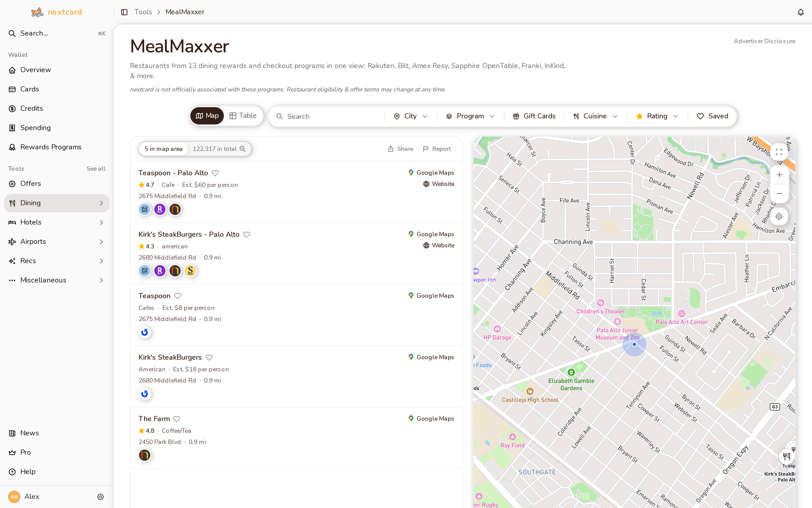Favorite Kirk's SteakBurgers - Palo Alto heart
The height and width of the screenshot is (508, 812).
click(x=247, y=235)
